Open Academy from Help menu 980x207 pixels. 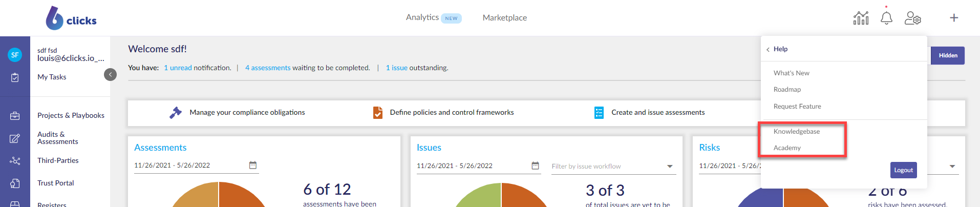tap(787, 148)
